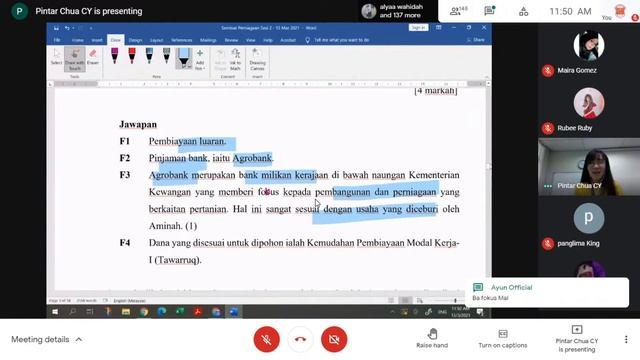Click Raise hand
The height and width of the screenshot is (360, 640).
point(432,338)
